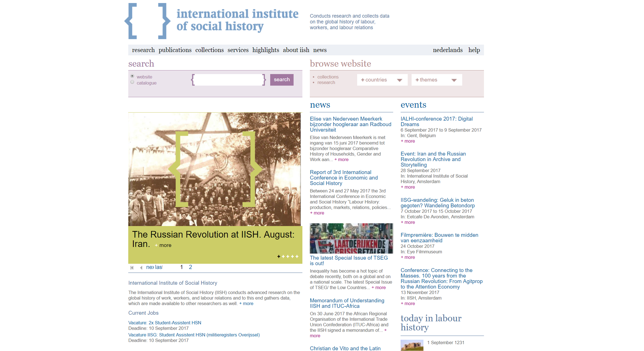The image size is (644, 351).
Task: Select the third slideshow plus indicator
Action: click(288, 256)
